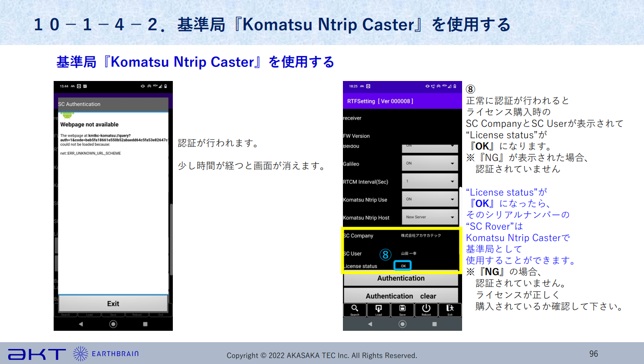Click the green Android robot error icon
Viewport: 644px width, 364px height.
67,116
